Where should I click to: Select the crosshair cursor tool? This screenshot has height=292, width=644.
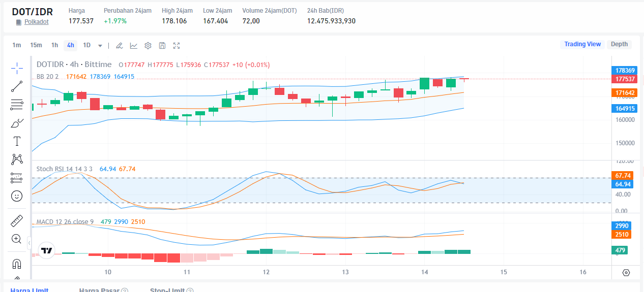(x=17, y=68)
